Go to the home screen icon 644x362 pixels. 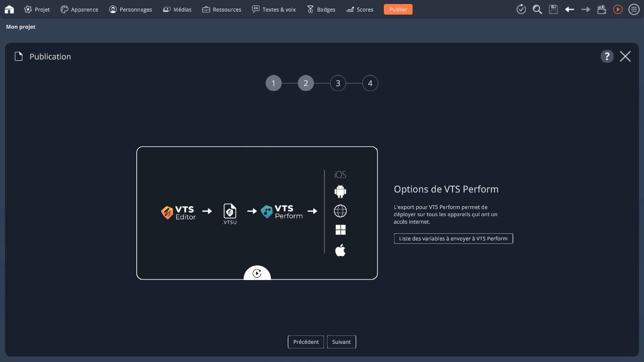(x=9, y=9)
